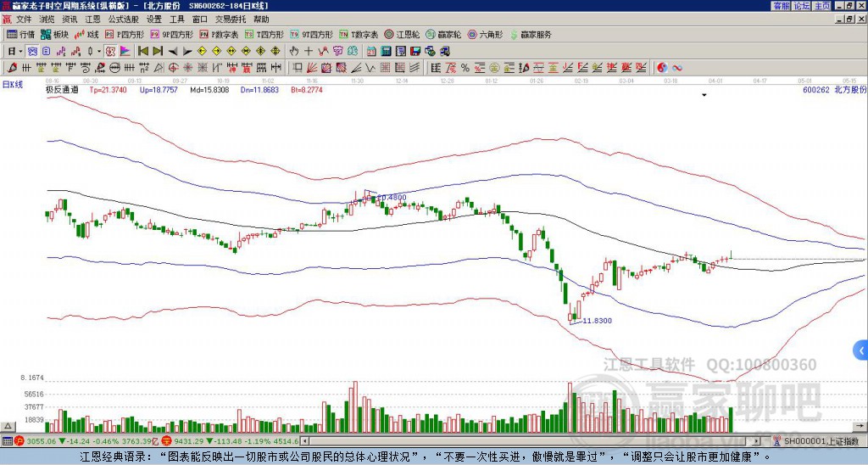The image size is (868, 465).
Task: Open the 日 period dropdown
Action: [x=15, y=51]
